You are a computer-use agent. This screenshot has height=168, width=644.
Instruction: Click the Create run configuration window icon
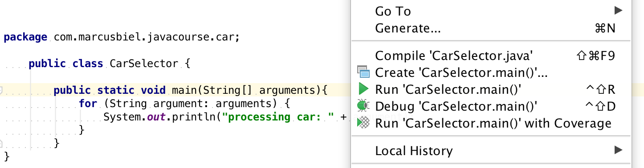[x=363, y=72]
